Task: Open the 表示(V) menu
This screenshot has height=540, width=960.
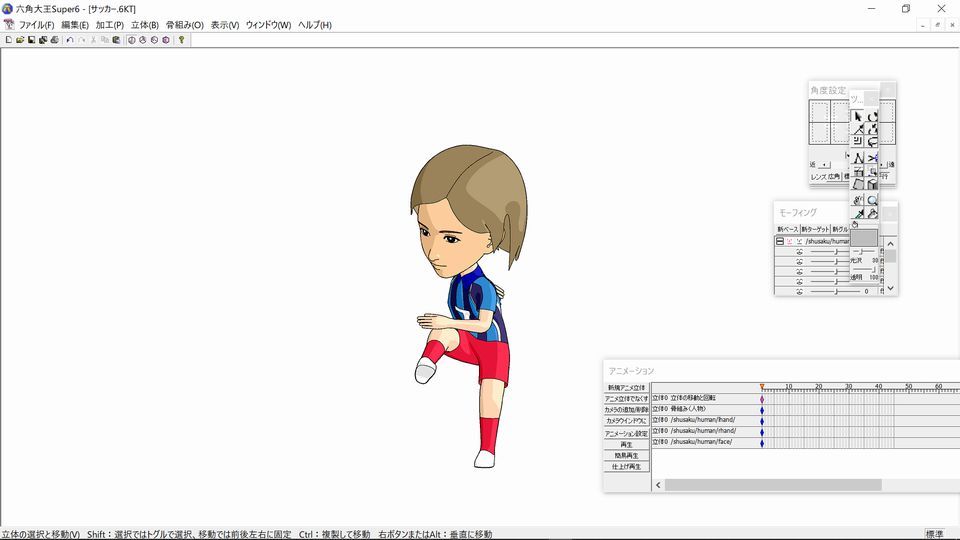Action: click(x=225, y=25)
